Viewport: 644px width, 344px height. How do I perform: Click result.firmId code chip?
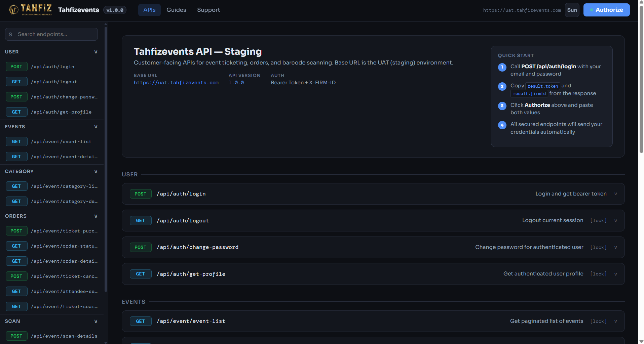[x=529, y=94]
